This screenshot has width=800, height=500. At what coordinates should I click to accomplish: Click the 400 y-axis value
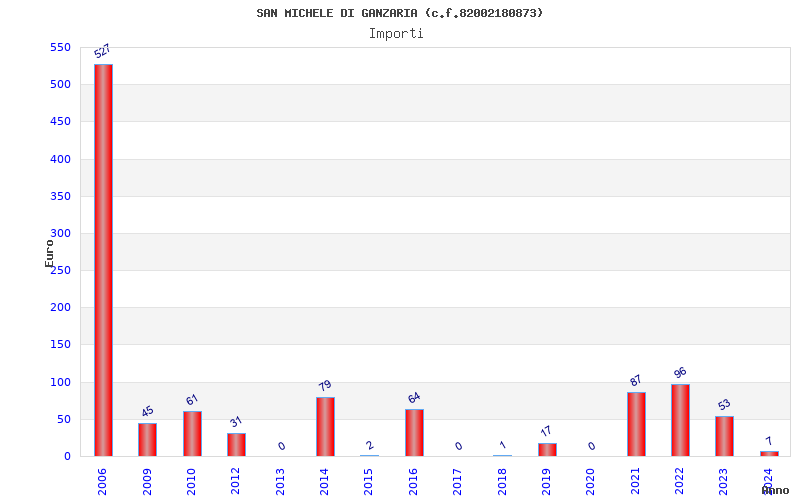coord(60,159)
